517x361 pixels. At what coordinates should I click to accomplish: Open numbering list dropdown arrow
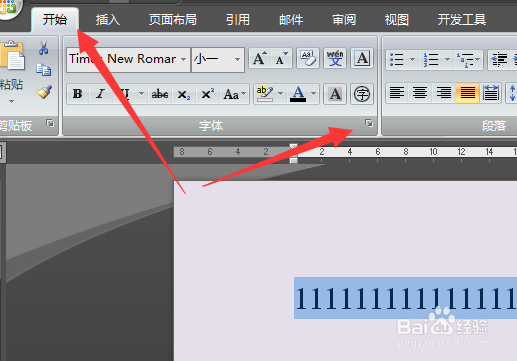[448, 59]
